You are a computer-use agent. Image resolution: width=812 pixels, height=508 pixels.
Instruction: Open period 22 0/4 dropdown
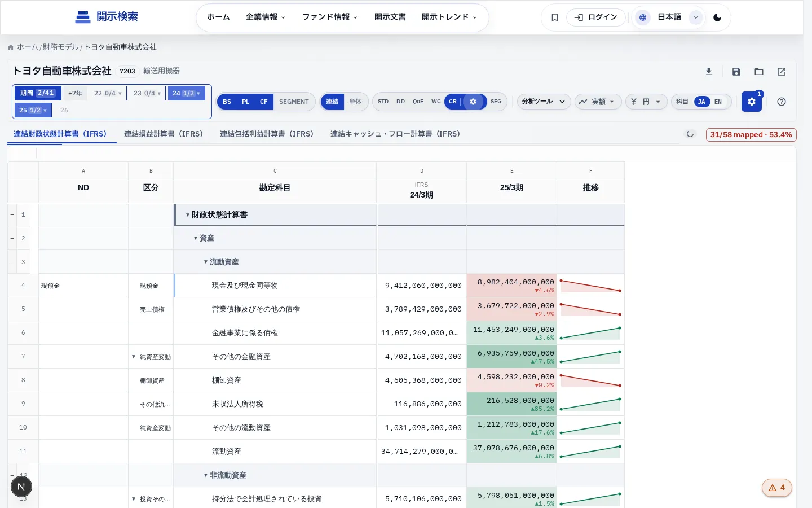click(108, 94)
